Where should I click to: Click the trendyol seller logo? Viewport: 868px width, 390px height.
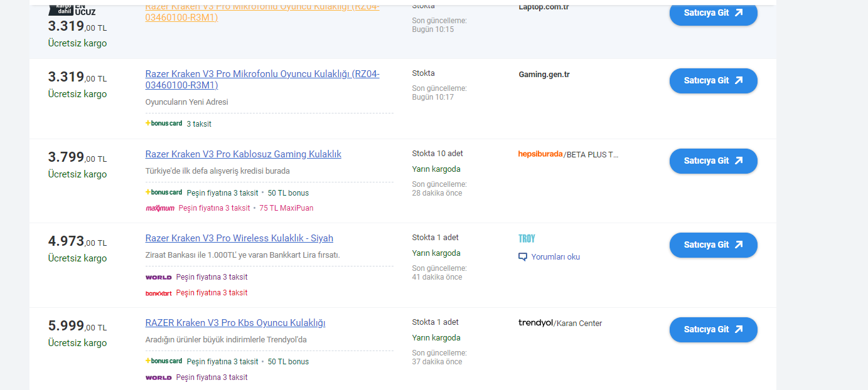coord(535,323)
